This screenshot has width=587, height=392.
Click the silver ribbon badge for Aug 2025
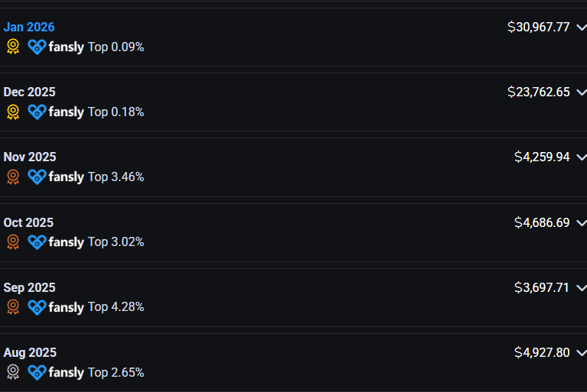click(x=12, y=372)
